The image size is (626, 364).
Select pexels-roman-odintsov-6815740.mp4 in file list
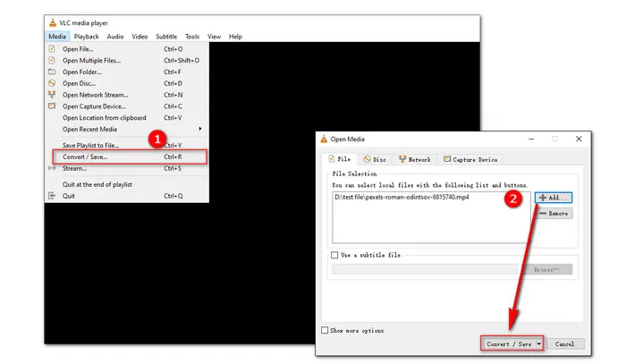(402, 197)
